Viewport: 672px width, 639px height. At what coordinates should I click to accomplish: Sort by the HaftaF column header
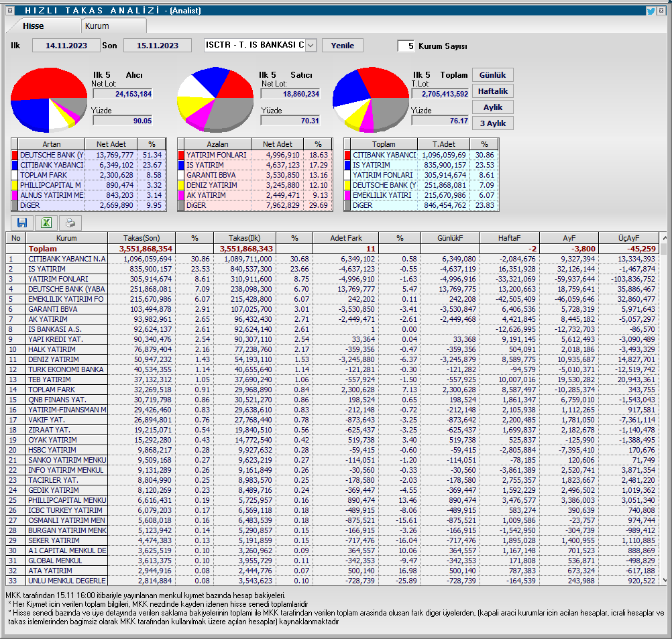tap(509, 238)
